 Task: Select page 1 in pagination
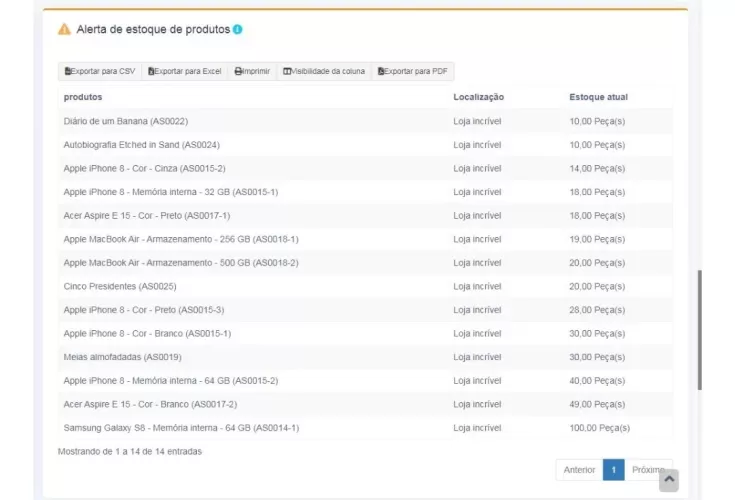coord(613,470)
